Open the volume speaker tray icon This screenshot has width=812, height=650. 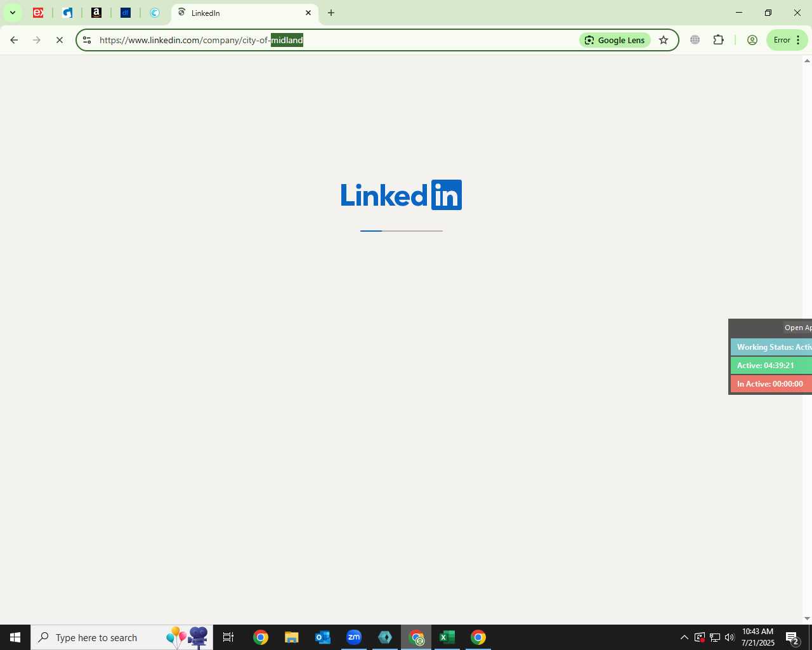[730, 637]
